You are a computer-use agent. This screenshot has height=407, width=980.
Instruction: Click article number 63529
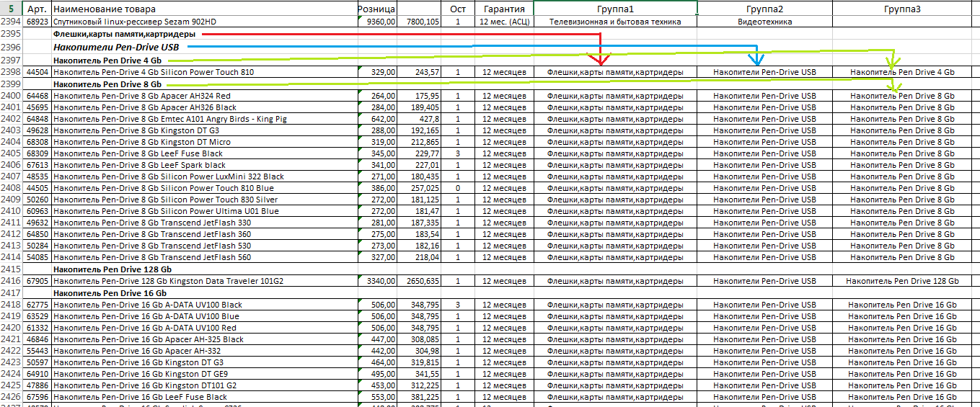(37, 316)
